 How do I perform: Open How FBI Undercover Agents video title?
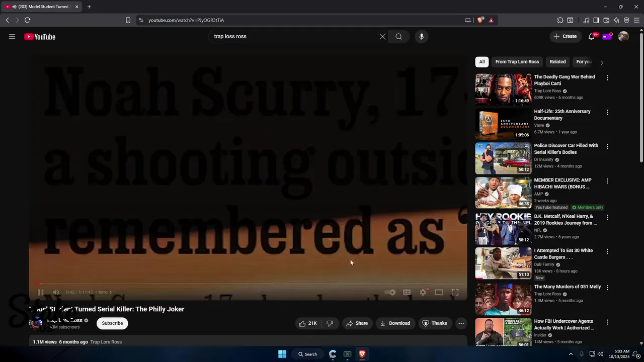click(x=564, y=324)
